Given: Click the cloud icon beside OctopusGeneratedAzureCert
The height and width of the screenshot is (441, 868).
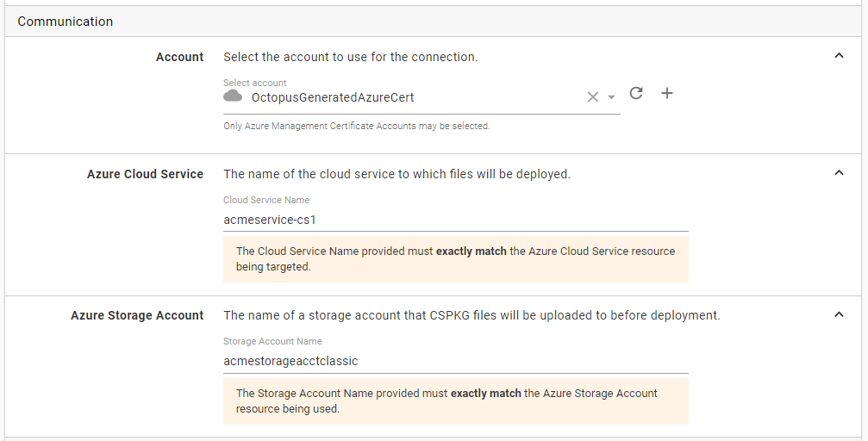Looking at the screenshot, I should pos(233,96).
